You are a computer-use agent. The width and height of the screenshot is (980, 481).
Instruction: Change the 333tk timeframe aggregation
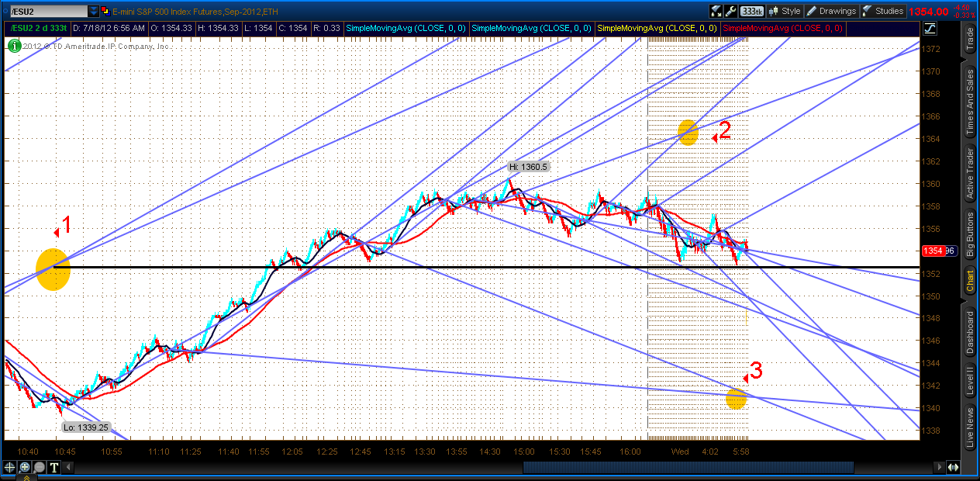tap(751, 11)
